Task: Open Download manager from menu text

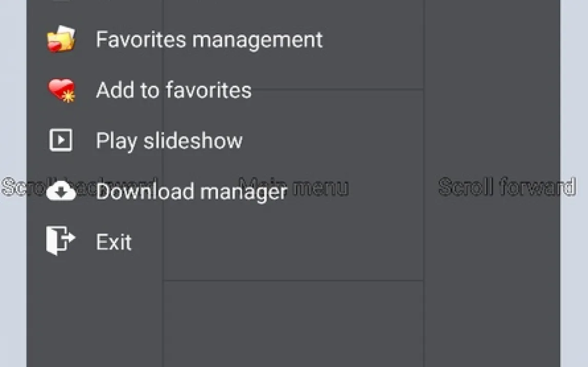Action: [191, 192]
